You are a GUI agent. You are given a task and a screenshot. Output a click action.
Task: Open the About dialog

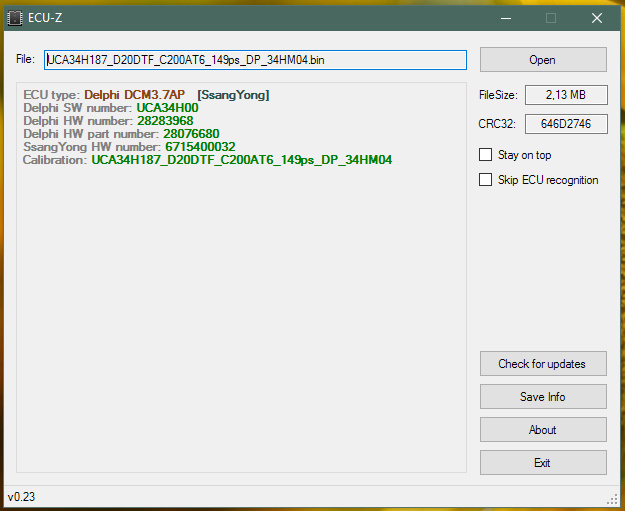(543, 430)
